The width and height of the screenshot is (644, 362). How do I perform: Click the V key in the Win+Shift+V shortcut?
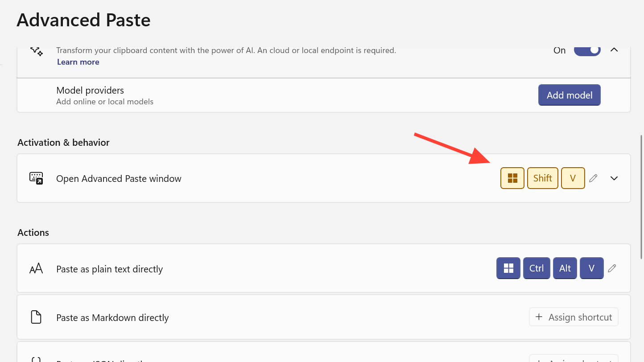pos(573,178)
